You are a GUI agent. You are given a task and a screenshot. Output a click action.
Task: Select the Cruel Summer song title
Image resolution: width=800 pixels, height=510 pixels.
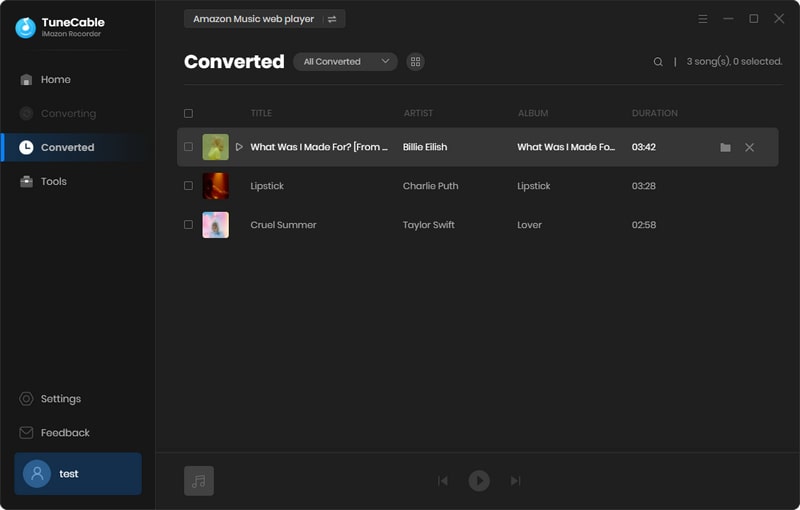click(283, 225)
